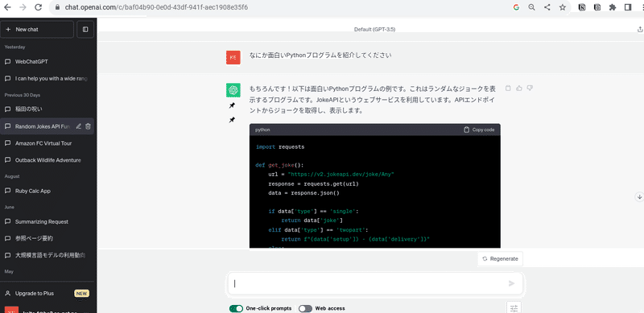Click the 'Previous 30 Days' section header
The height and width of the screenshot is (313, 644).
23,95
